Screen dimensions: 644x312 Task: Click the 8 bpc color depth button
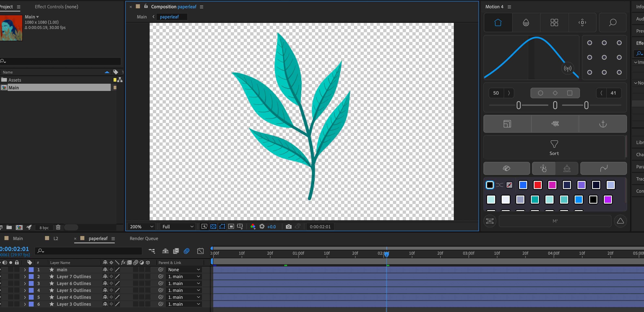44,228
